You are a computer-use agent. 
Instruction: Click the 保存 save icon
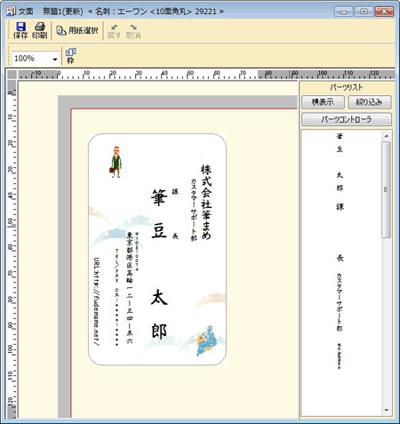[20, 30]
